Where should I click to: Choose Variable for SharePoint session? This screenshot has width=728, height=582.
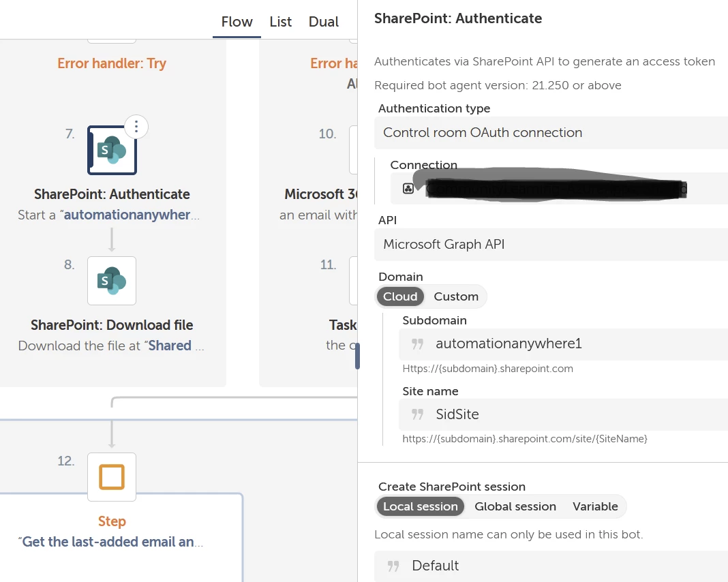(595, 506)
